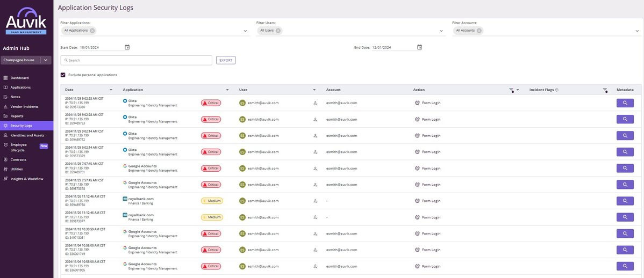Remove the All Applications filter chip
The height and width of the screenshot is (278, 644).
[x=92, y=31]
